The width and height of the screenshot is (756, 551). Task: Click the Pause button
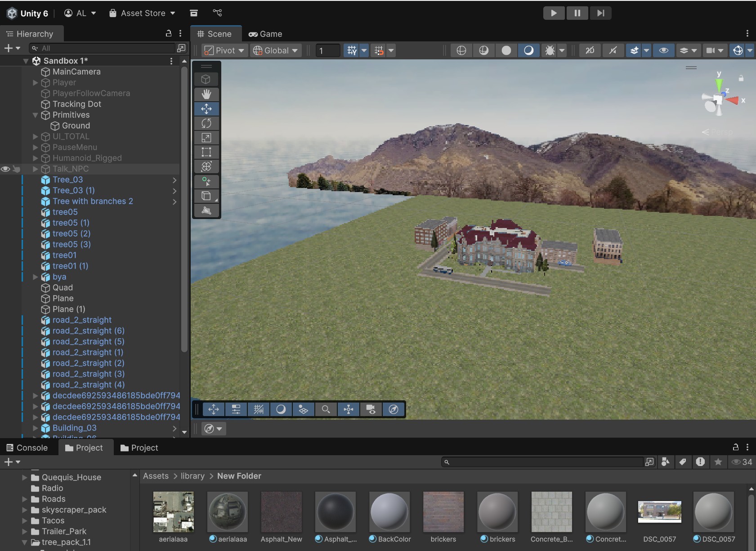tap(577, 13)
